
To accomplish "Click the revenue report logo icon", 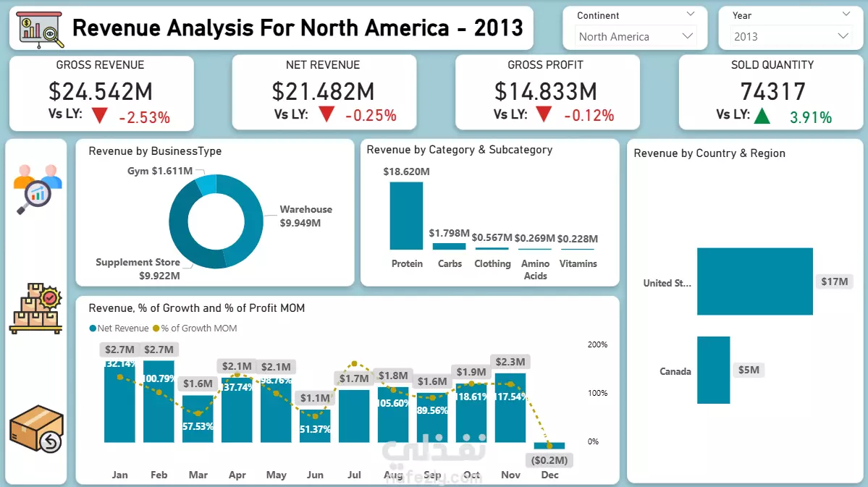I will (41, 30).
